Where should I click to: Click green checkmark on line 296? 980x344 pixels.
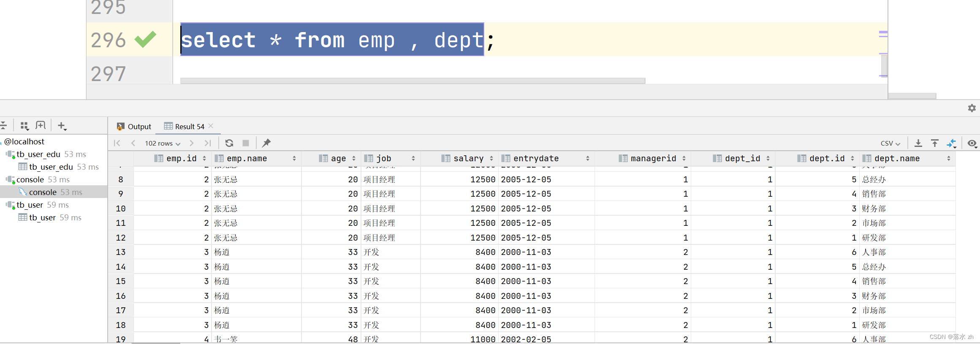(x=145, y=39)
